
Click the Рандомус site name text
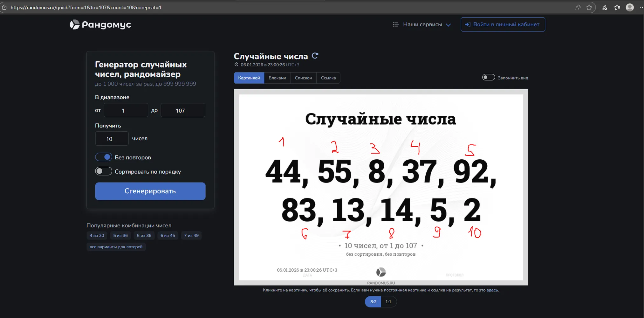(106, 25)
